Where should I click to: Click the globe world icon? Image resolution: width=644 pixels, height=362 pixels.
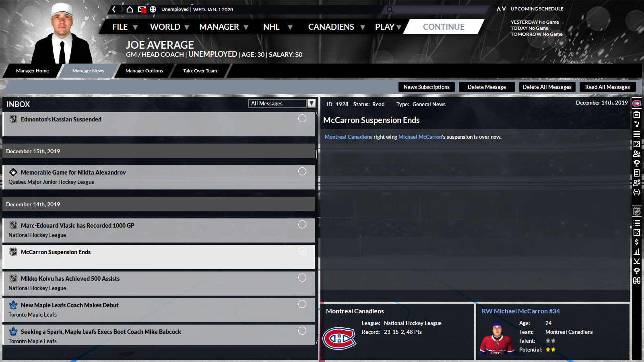(153, 9)
